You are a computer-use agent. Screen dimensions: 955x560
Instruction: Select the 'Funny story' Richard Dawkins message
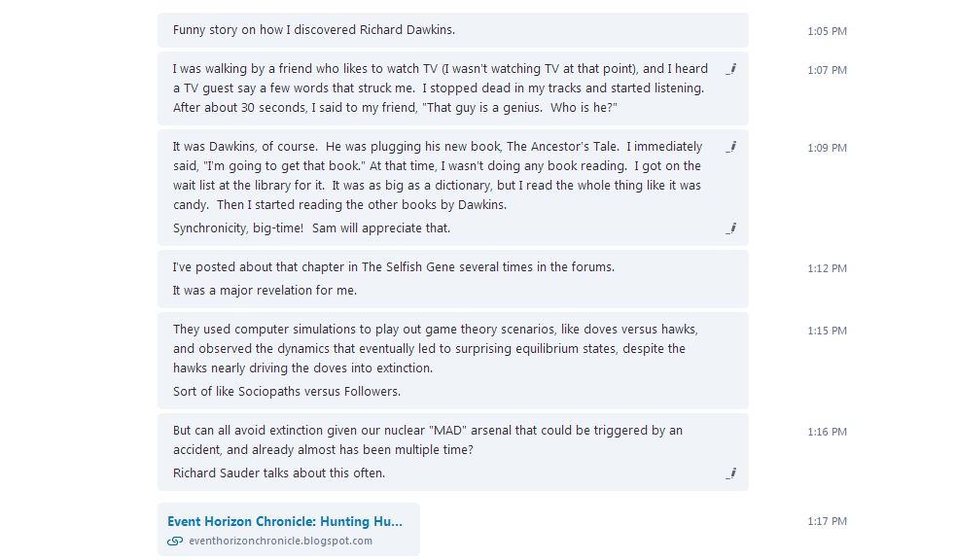314,30
